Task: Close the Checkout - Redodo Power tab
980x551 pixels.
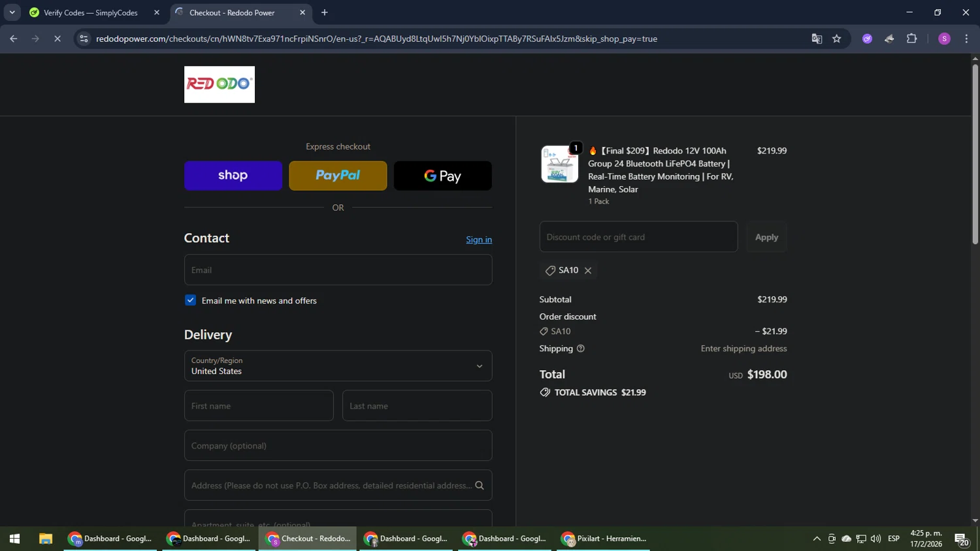Action: (302, 12)
